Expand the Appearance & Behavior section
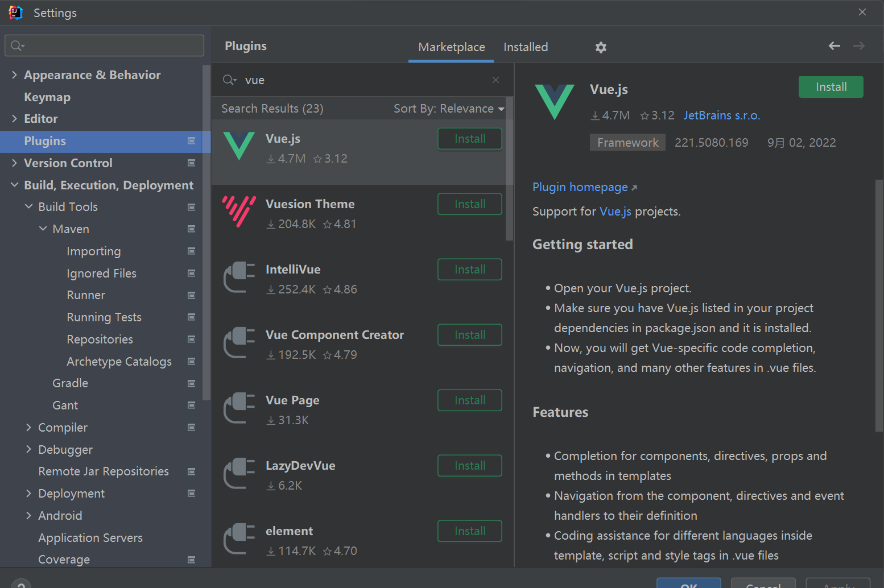This screenshot has width=884, height=588. tap(14, 74)
